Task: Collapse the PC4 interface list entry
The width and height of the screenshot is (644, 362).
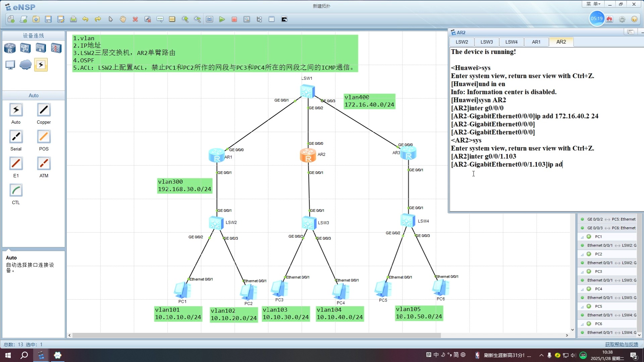Action: pos(582,289)
